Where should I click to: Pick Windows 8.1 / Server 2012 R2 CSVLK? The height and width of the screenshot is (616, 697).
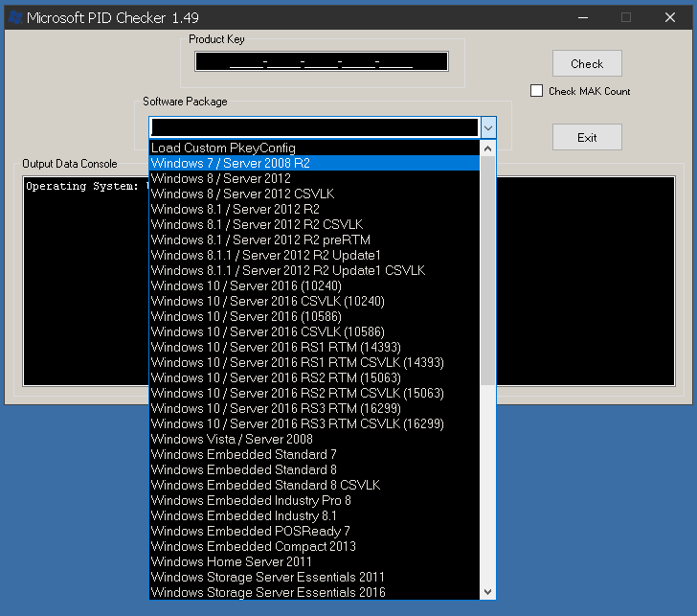(314, 224)
